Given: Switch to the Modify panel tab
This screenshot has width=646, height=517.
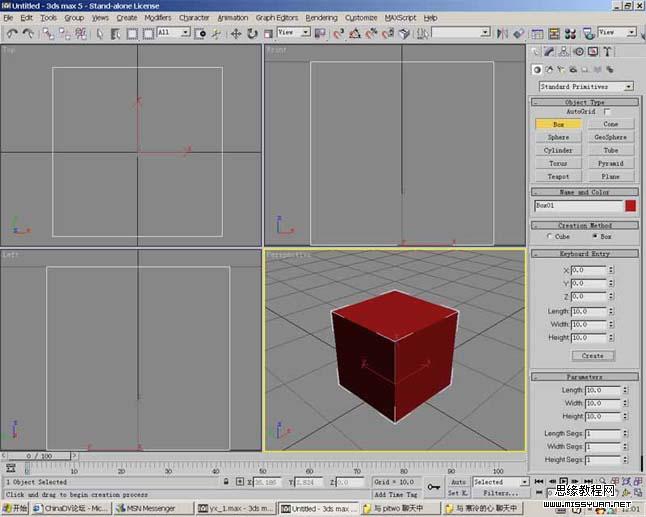Looking at the screenshot, I should click(x=549, y=51).
